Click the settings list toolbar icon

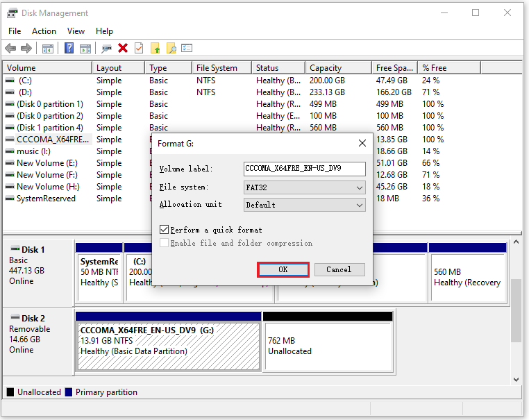click(x=187, y=48)
